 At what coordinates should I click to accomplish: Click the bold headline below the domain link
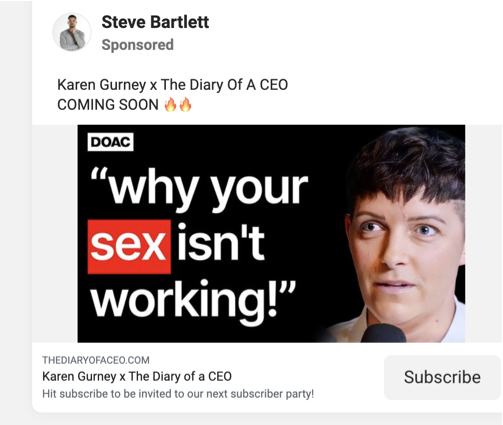click(137, 376)
